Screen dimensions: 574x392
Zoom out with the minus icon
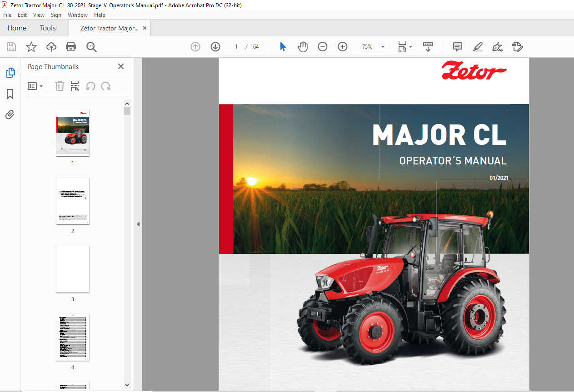point(323,47)
